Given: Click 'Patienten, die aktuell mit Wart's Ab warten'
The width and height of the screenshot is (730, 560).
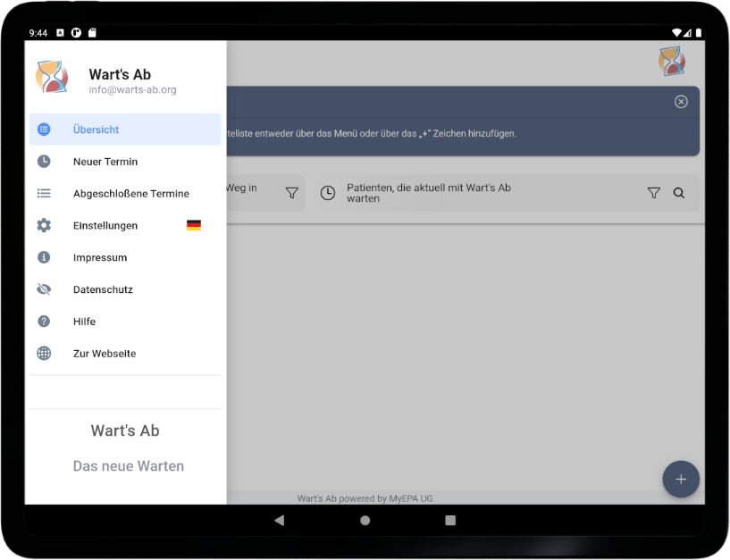Looking at the screenshot, I should 428,193.
